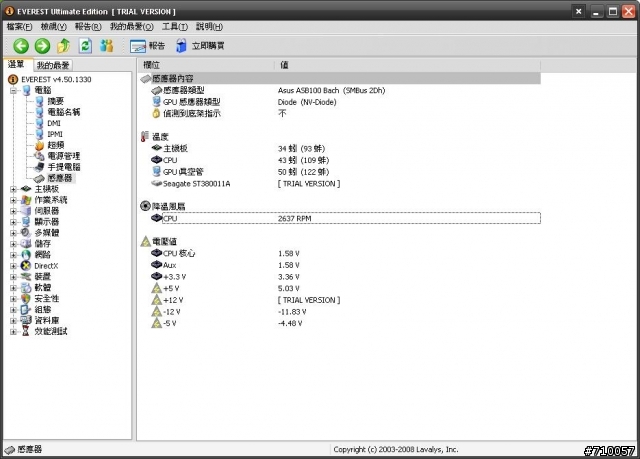Screen dimensions: 640x459
Task: Select EVEREST v4.50.1330 root node
Action: [x=56, y=79]
